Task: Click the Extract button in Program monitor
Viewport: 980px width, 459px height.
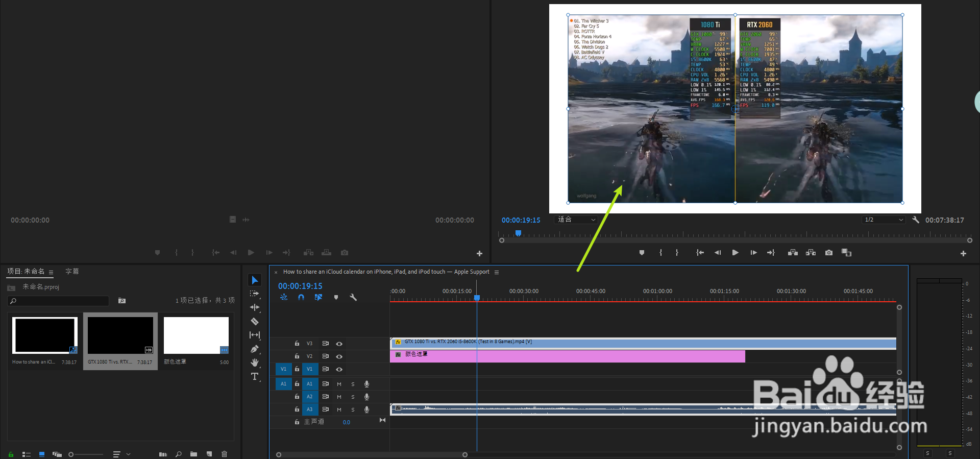Action: tap(811, 253)
